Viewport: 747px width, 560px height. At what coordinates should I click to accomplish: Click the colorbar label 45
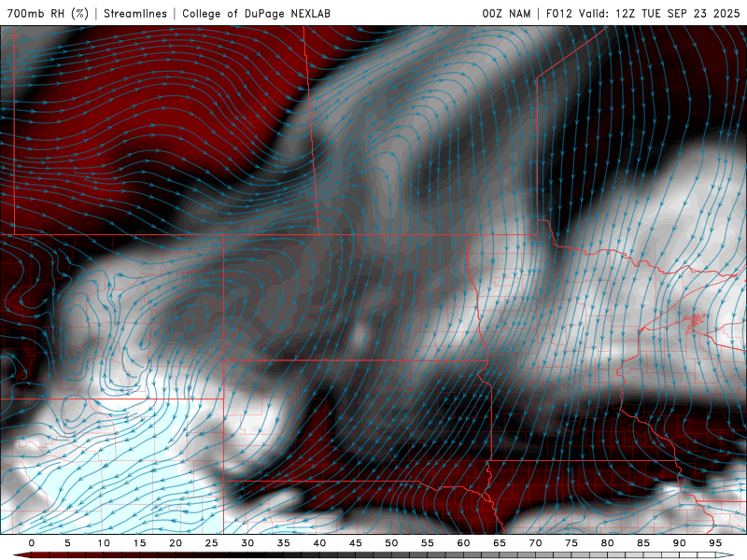tap(356, 543)
